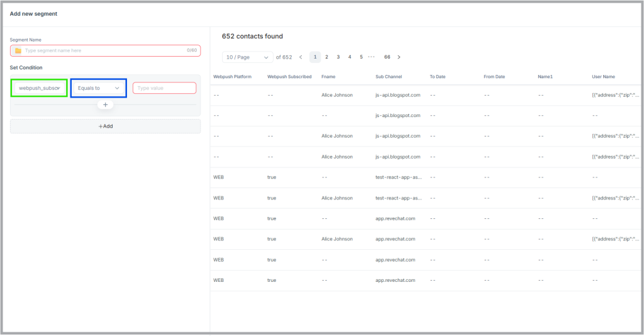Jump to page 66 in pagination
The height and width of the screenshot is (336, 644).
coord(387,57)
